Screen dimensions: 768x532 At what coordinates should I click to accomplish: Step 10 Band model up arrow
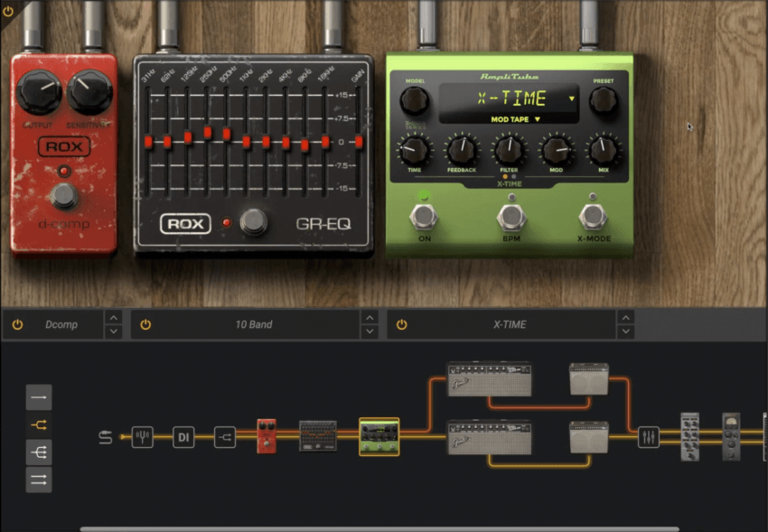[370, 318]
